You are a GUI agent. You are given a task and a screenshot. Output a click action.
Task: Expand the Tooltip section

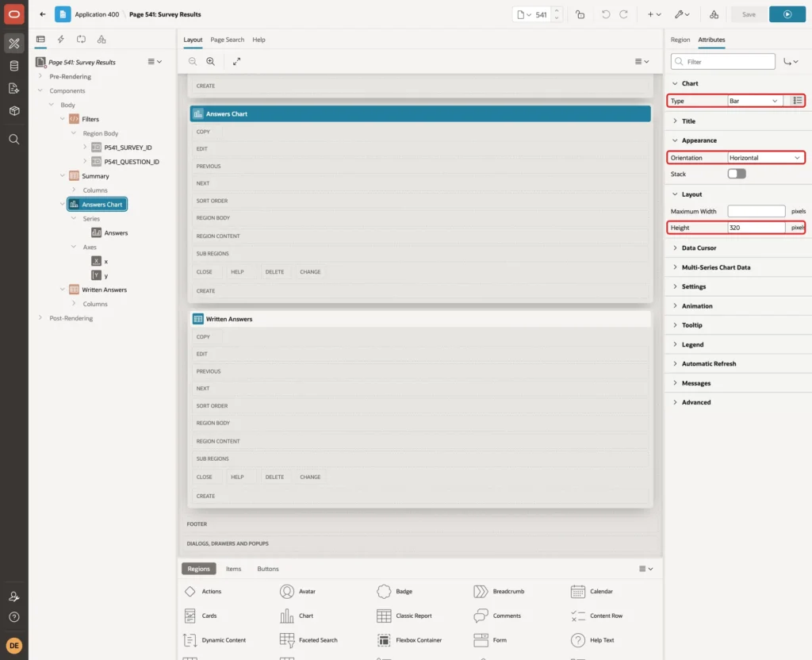tap(691, 325)
